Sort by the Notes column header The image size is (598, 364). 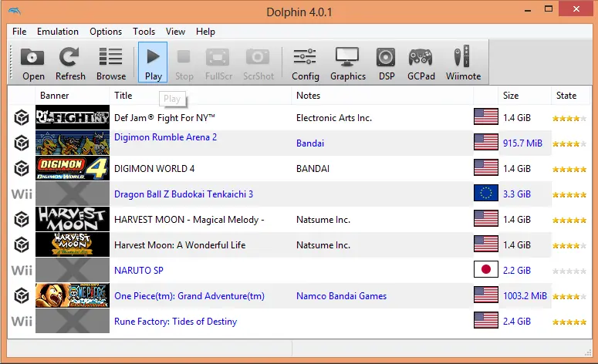click(x=382, y=96)
